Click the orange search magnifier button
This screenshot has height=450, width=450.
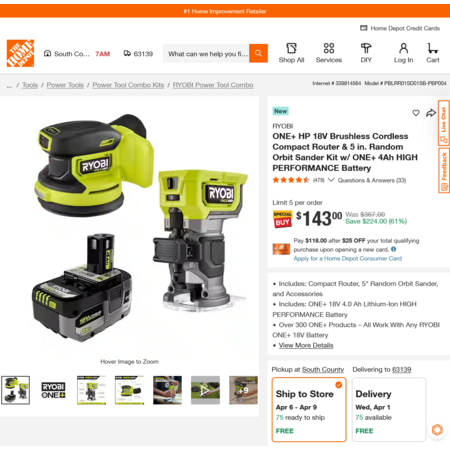pyautogui.click(x=258, y=53)
